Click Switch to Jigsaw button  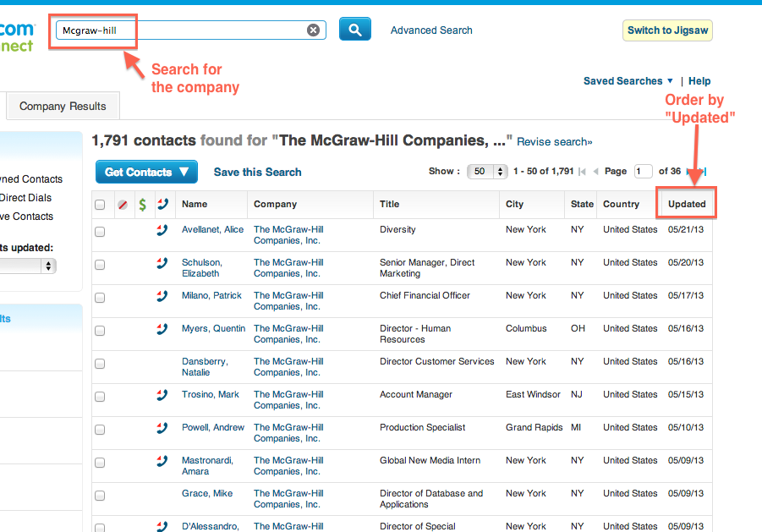(667, 30)
